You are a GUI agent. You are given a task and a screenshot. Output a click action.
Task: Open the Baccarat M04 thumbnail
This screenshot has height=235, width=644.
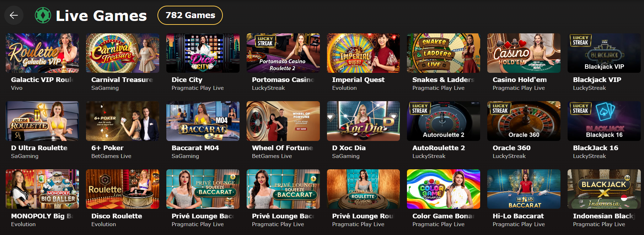(203, 121)
